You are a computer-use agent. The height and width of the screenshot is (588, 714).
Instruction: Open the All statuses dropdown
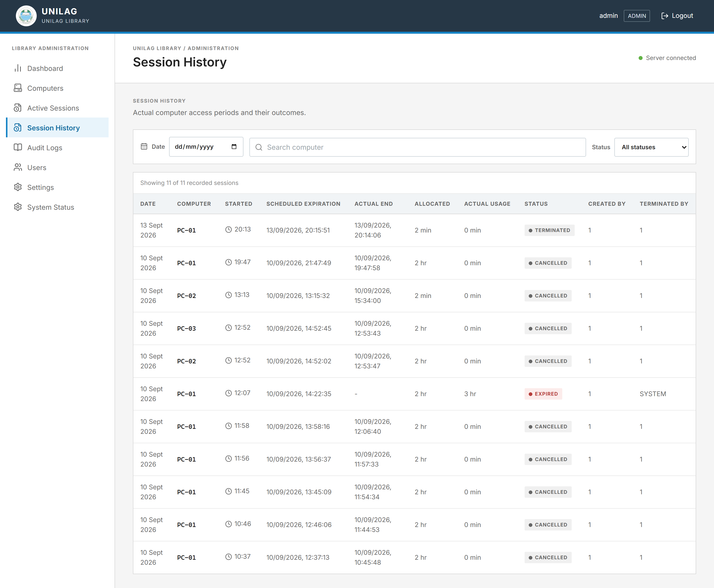click(651, 147)
